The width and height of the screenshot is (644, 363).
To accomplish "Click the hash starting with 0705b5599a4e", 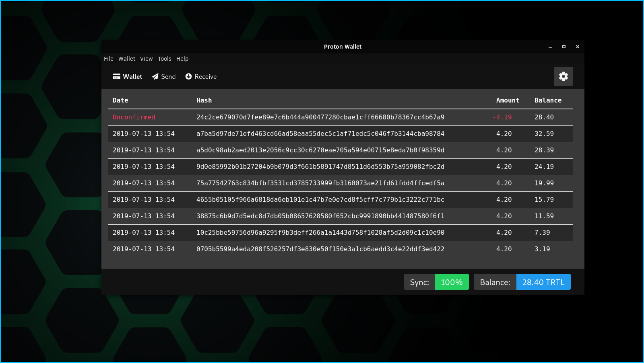I will point(320,249).
